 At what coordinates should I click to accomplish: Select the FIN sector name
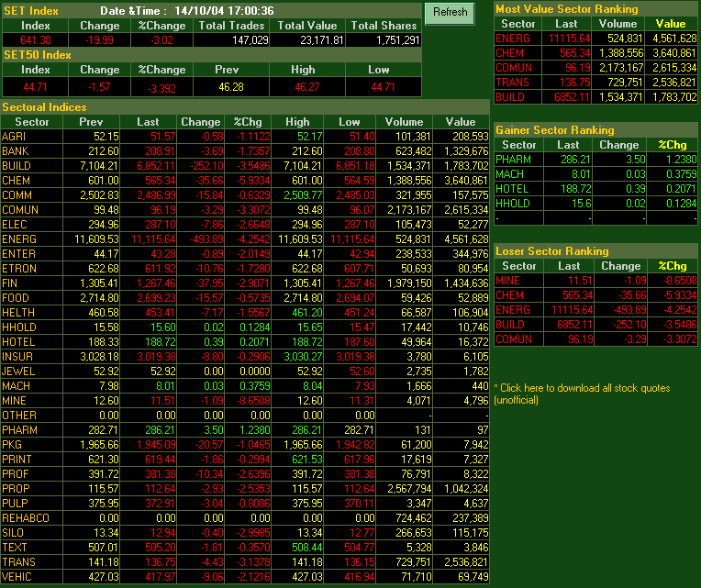pos(10,283)
